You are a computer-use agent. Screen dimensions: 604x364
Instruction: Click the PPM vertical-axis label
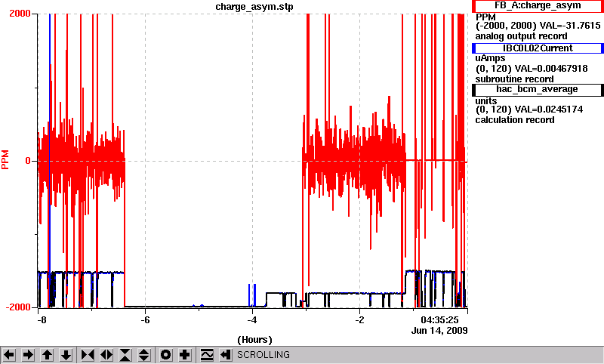(5, 160)
